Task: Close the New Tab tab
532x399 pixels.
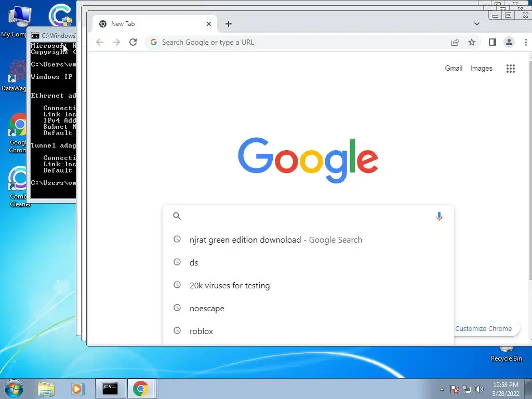Action: coord(209,24)
